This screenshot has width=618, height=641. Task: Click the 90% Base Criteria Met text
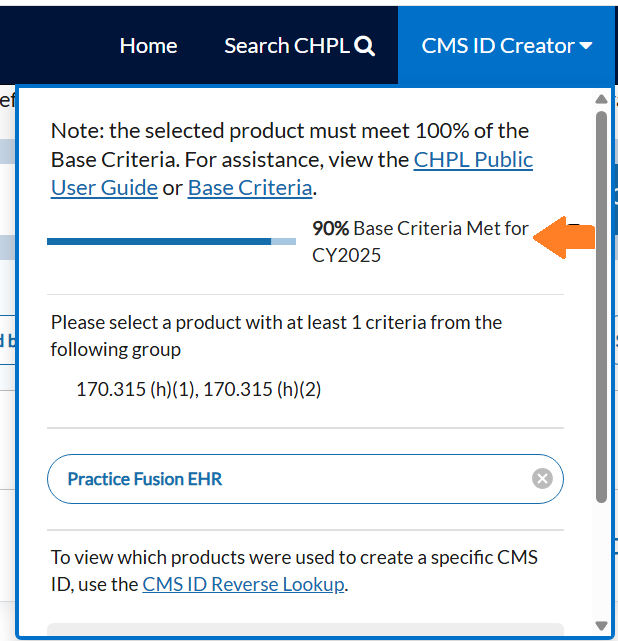click(x=420, y=229)
